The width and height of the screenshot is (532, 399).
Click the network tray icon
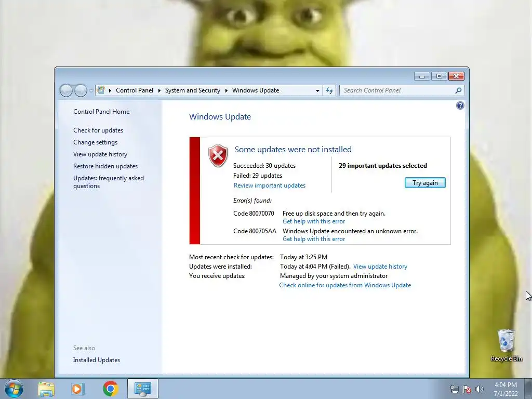[454, 389]
